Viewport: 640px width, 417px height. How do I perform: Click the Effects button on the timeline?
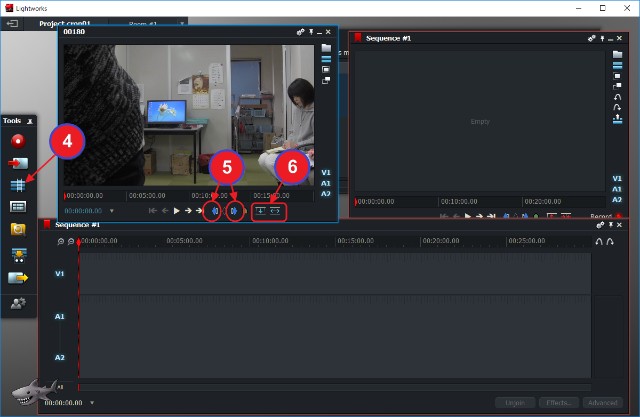(557, 403)
